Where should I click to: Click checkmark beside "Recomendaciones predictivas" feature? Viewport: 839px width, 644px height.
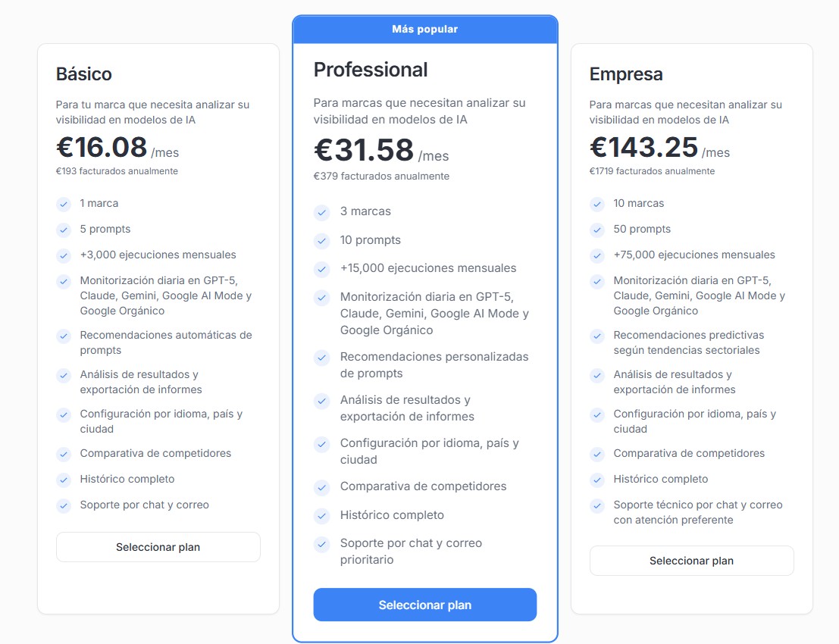click(x=597, y=336)
